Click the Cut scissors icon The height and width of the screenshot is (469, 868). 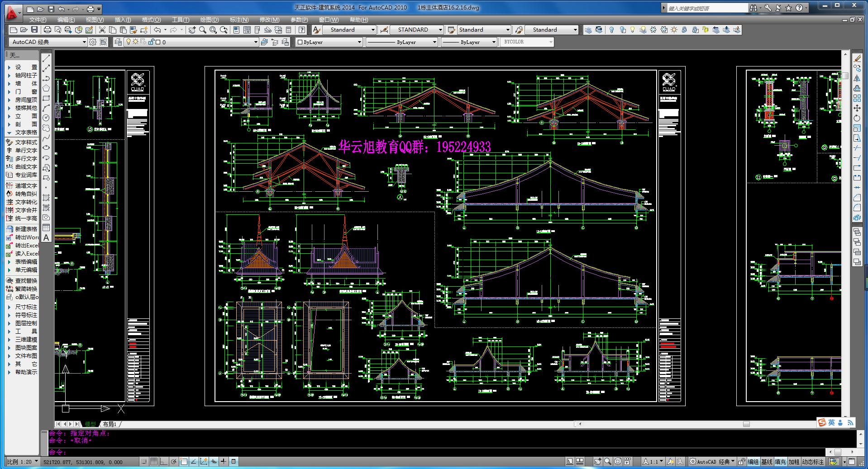pos(102,30)
